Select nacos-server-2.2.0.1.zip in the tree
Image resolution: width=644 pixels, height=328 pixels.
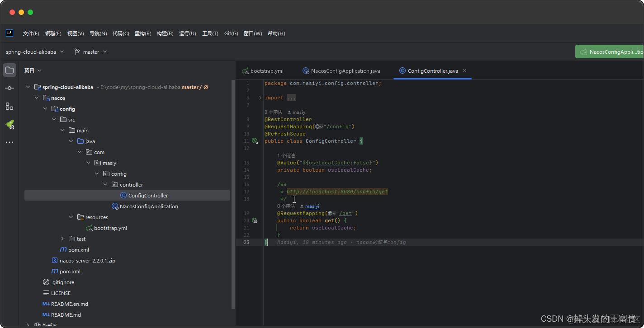point(87,261)
